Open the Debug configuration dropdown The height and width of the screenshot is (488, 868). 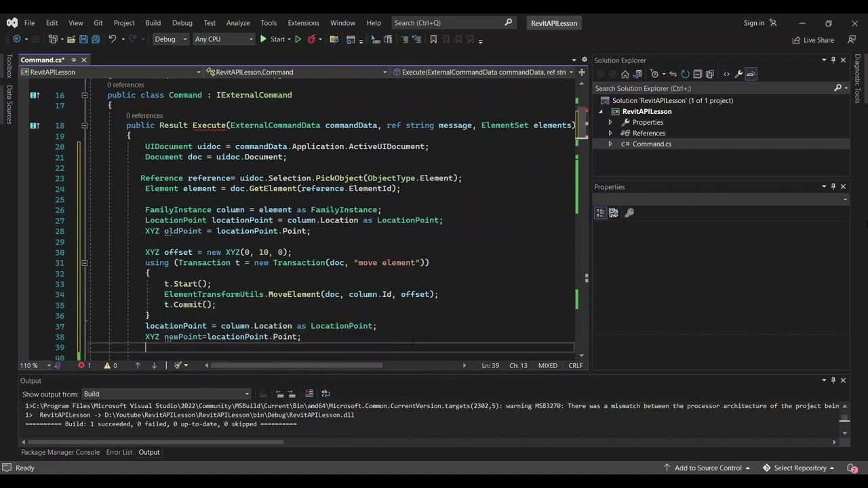pos(170,39)
